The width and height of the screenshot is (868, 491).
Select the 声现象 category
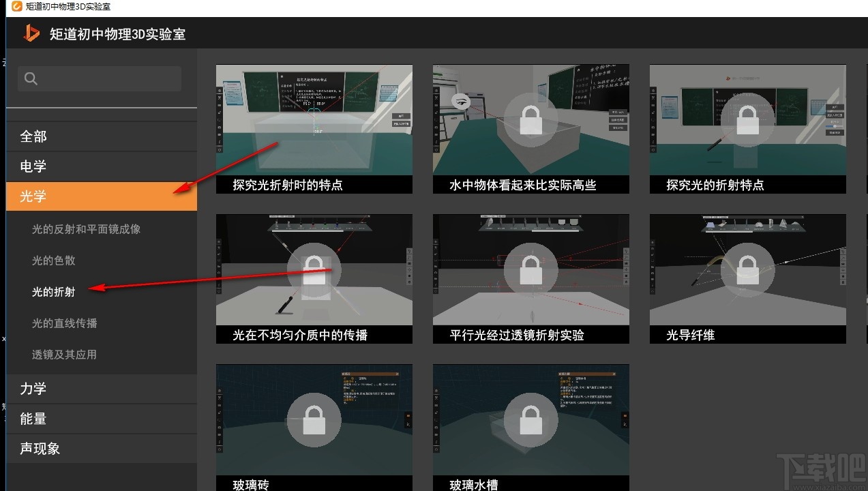click(39, 448)
